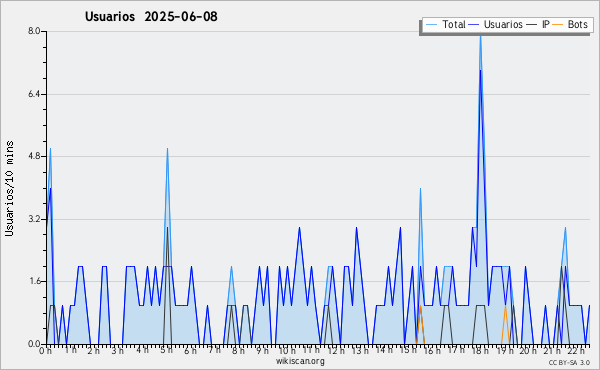Click the dark blue Usuarios legend line
This screenshot has height=370, width=600.
pos(474,25)
